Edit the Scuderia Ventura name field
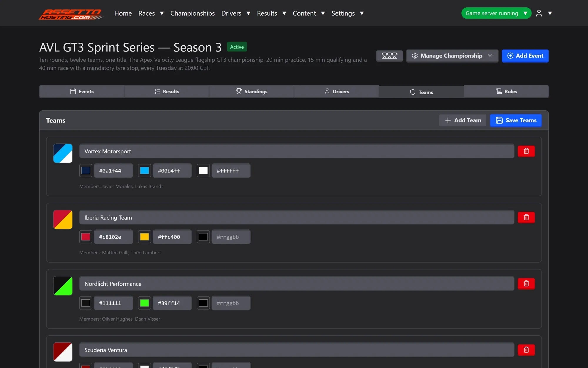 click(297, 350)
